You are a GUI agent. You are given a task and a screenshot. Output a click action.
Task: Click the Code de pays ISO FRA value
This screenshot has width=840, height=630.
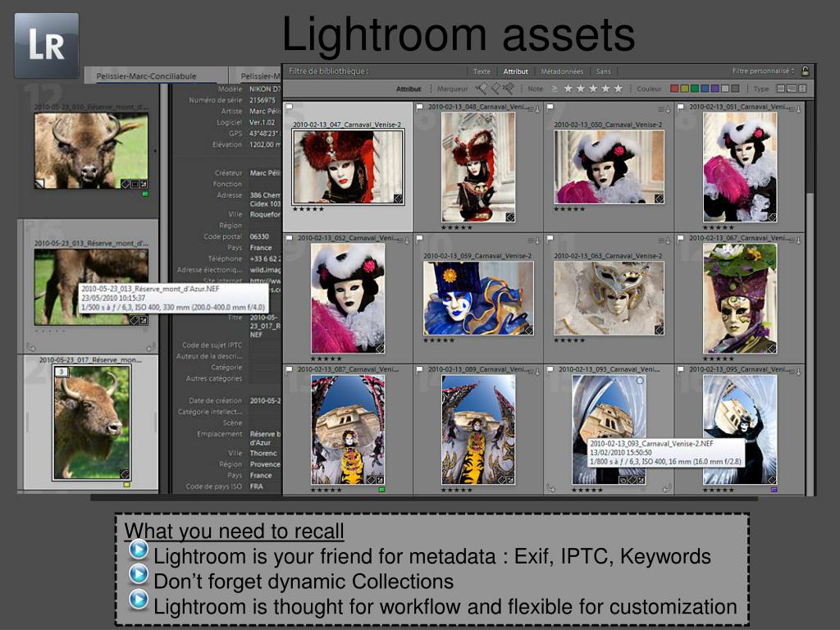pos(257,486)
